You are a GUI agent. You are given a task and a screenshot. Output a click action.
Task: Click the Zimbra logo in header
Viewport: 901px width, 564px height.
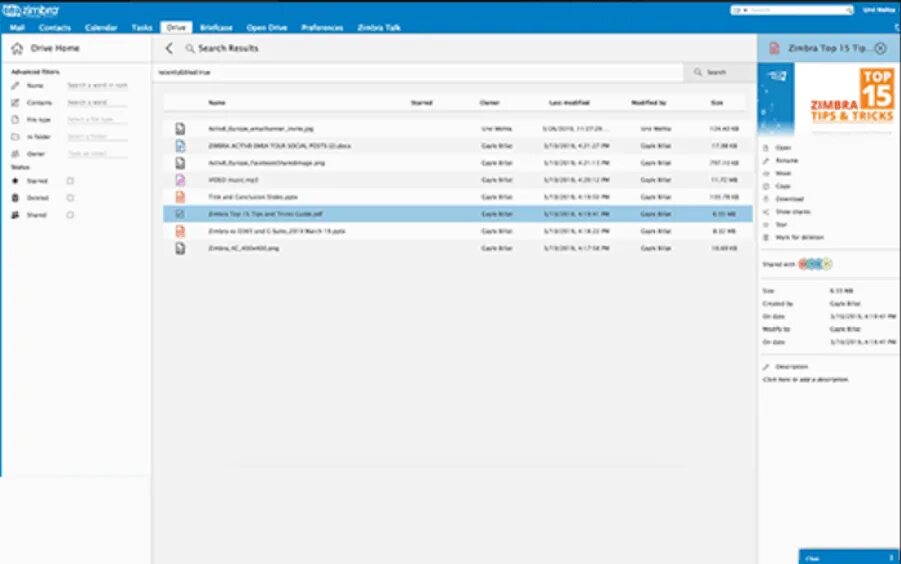tap(31, 10)
